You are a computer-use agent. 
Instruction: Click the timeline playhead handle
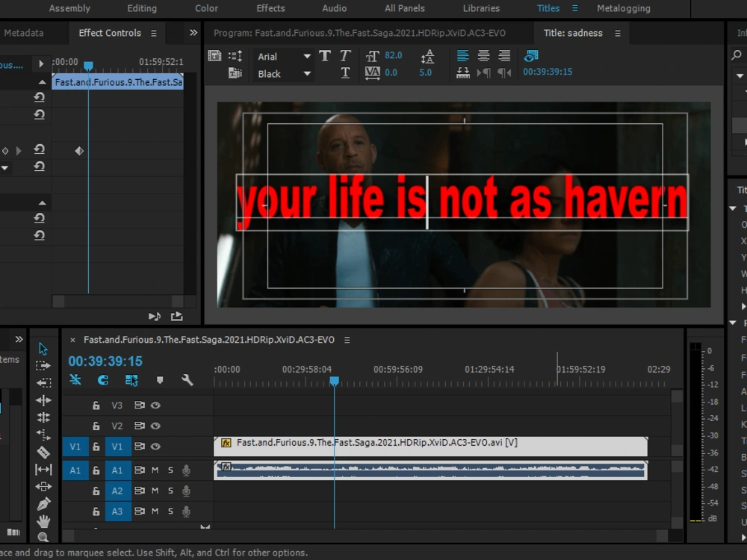pyautogui.click(x=335, y=381)
